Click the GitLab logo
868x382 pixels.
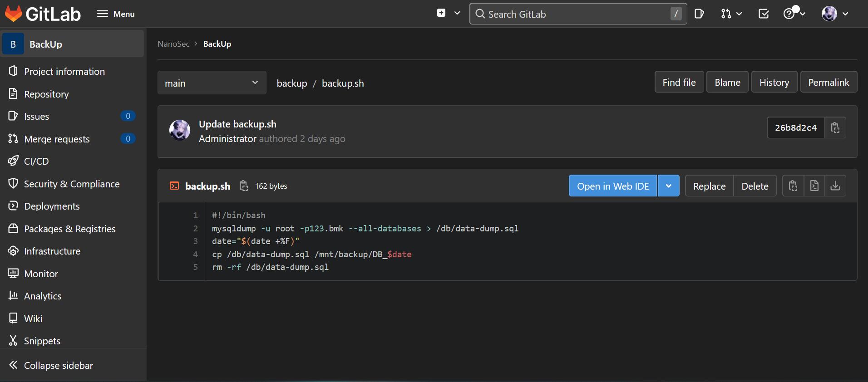(x=43, y=14)
